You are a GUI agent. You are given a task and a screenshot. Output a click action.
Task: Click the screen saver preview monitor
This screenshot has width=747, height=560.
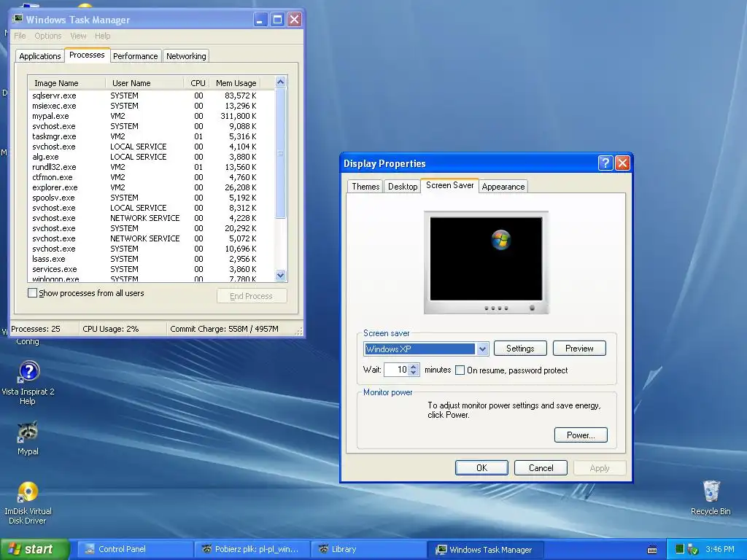(486, 262)
